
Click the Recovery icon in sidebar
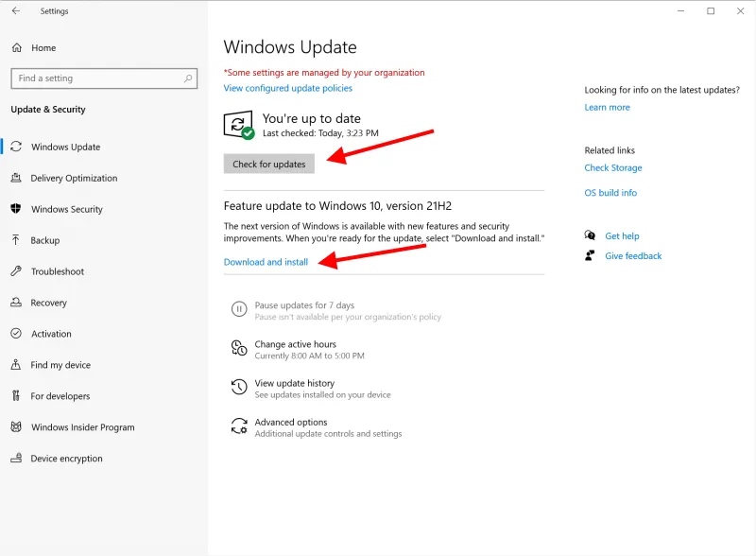[16, 303]
